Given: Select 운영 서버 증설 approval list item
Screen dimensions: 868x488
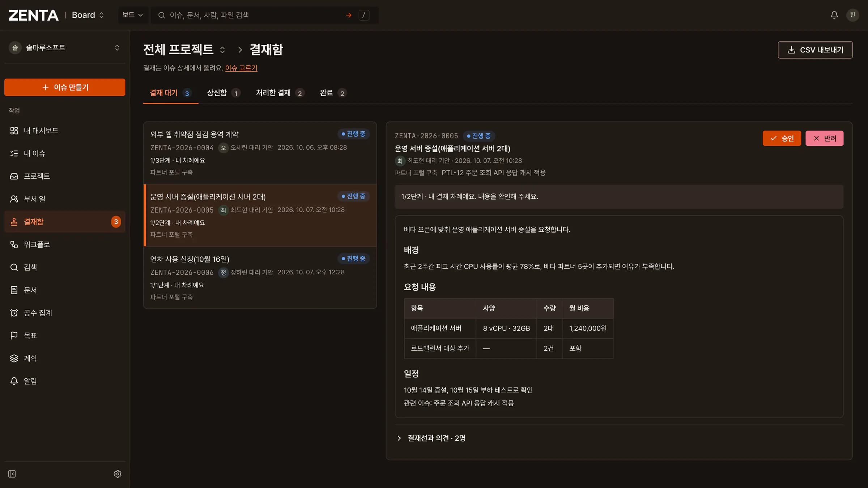Looking at the screenshot, I should [x=260, y=215].
